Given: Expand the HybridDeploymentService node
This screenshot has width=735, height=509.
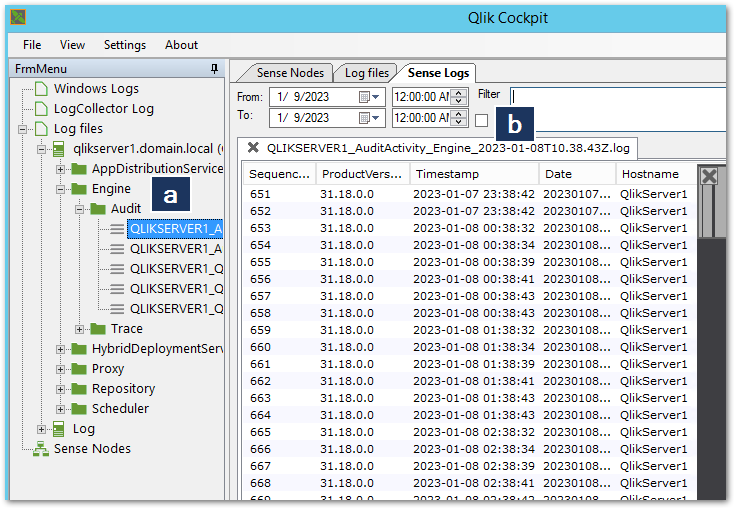Looking at the screenshot, I should pos(60,349).
